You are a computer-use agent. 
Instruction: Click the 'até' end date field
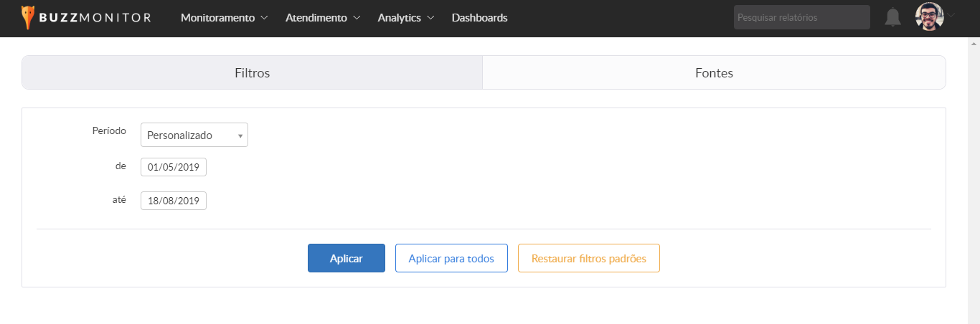tap(174, 201)
